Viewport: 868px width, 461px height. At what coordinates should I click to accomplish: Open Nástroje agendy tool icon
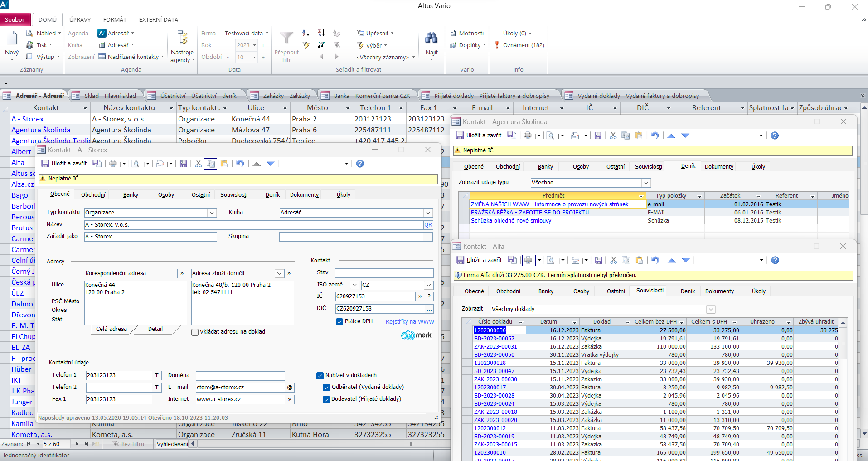pyautogui.click(x=183, y=38)
